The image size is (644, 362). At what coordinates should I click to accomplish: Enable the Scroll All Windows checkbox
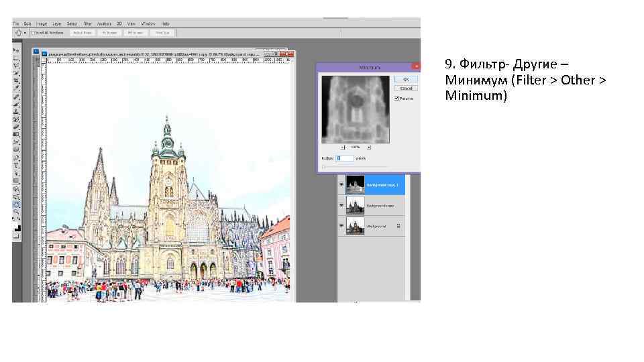[x=34, y=33]
